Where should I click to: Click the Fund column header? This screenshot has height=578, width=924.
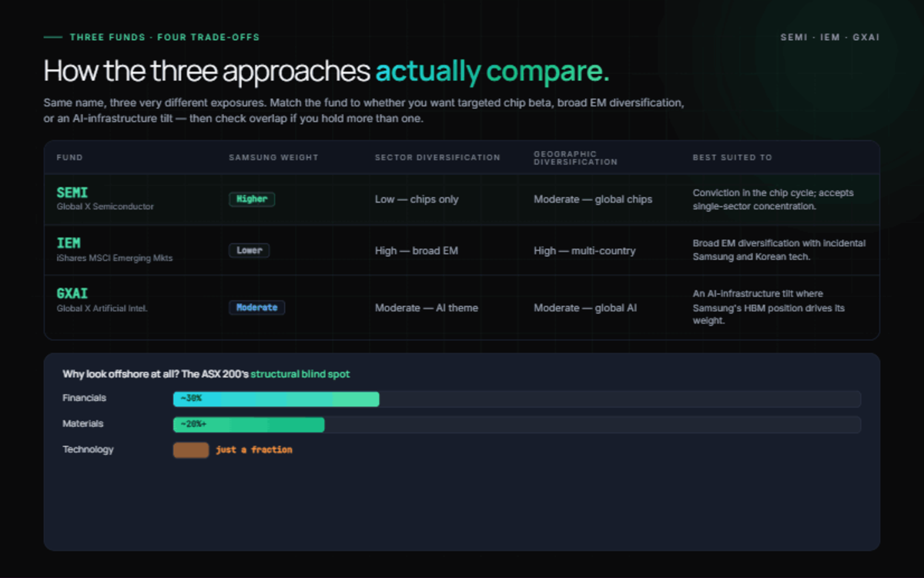pos(69,157)
